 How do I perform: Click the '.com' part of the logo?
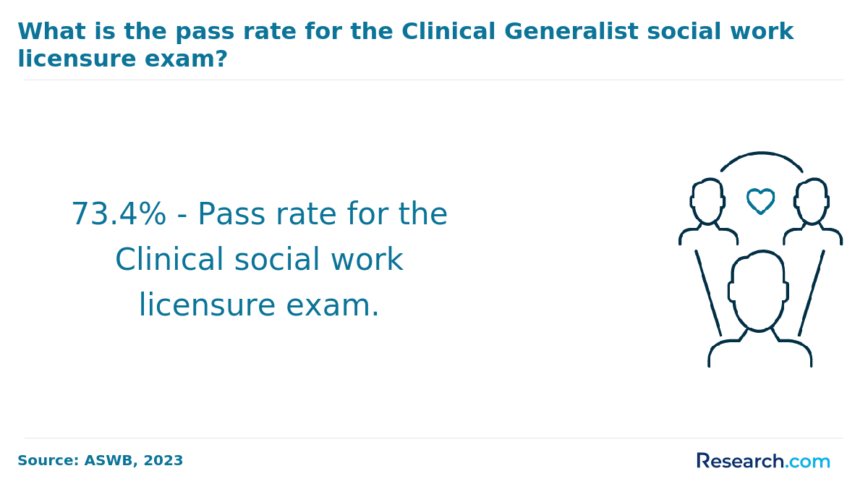[x=808, y=462]
